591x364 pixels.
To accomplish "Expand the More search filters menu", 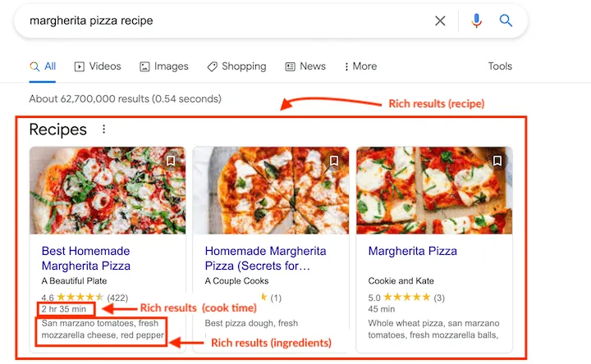I will click(x=360, y=66).
